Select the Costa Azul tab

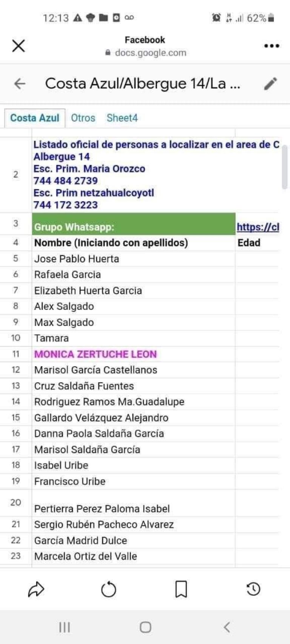pyautogui.click(x=35, y=118)
